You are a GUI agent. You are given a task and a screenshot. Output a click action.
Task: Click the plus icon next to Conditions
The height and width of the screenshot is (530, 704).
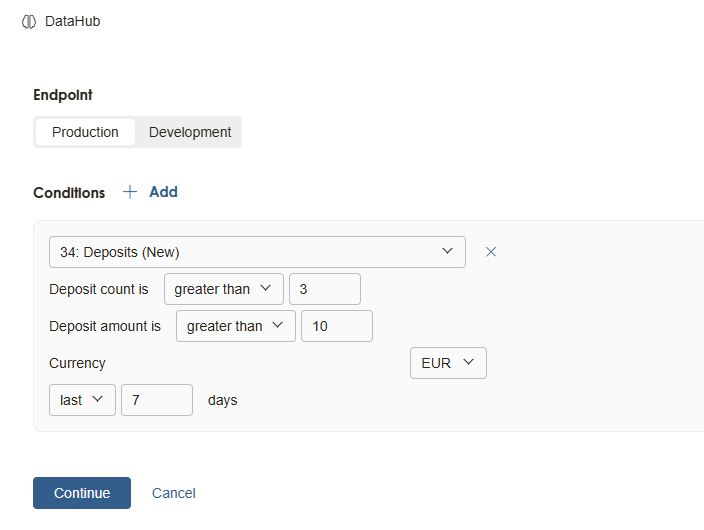(130, 192)
